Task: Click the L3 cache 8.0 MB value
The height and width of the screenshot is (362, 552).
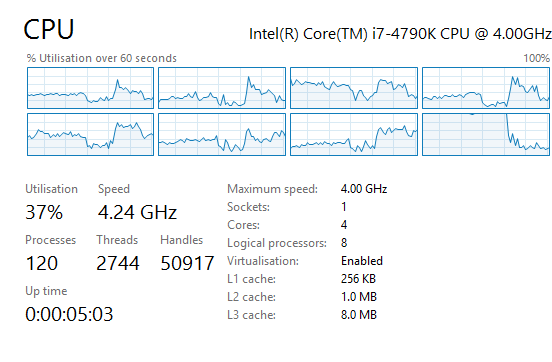Action: coord(359,314)
